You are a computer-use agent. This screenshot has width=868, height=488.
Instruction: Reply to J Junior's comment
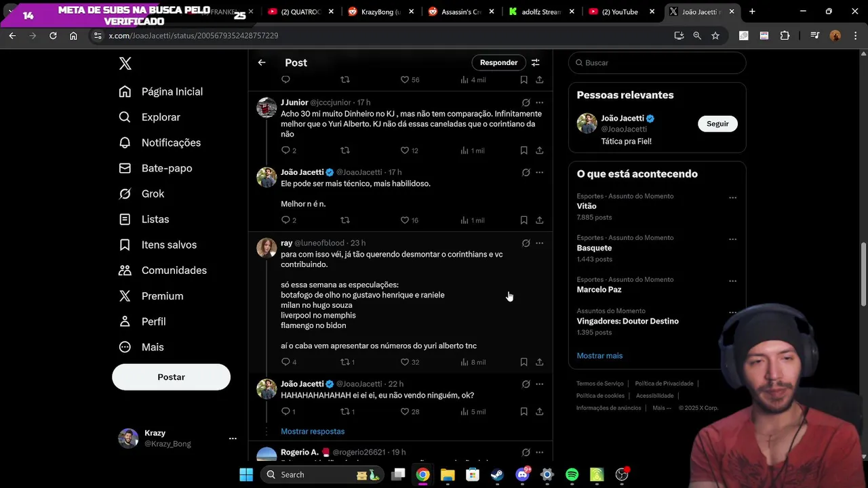click(x=285, y=150)
